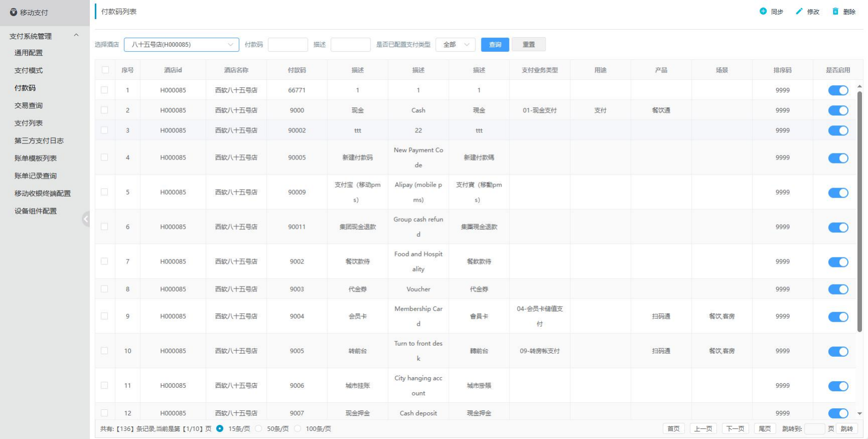
Task: Click table scrollbar up arrow
Action: (x=859, y=86)
